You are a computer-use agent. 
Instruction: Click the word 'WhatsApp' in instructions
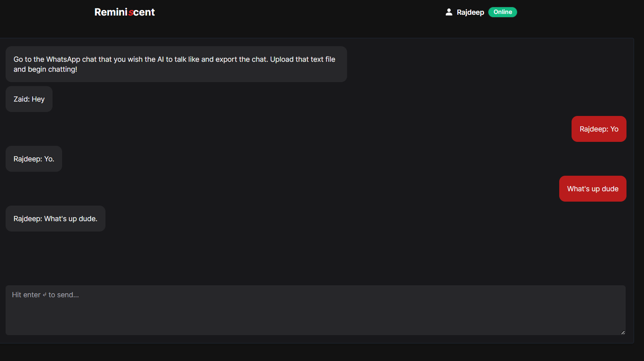pyautogui.click(x=63, y=59)
